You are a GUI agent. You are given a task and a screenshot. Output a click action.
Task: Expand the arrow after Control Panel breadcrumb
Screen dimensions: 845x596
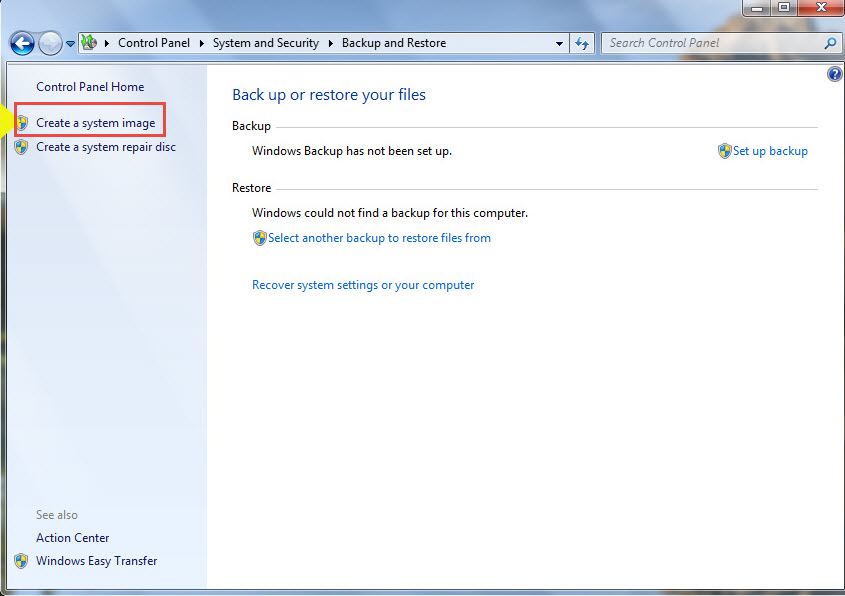[201, 43]
